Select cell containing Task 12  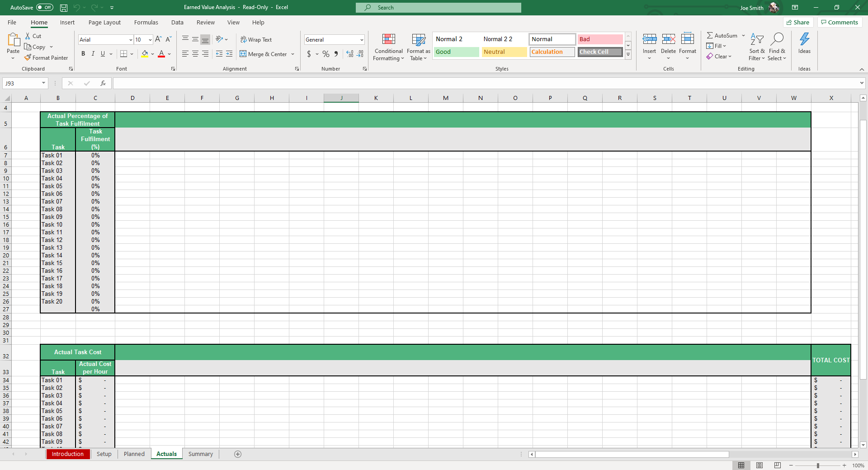point(58,240)
